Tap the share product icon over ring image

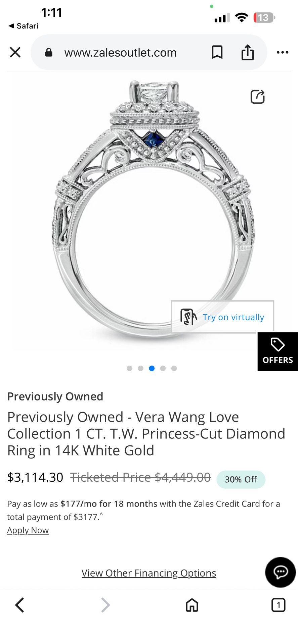(258, 97)
